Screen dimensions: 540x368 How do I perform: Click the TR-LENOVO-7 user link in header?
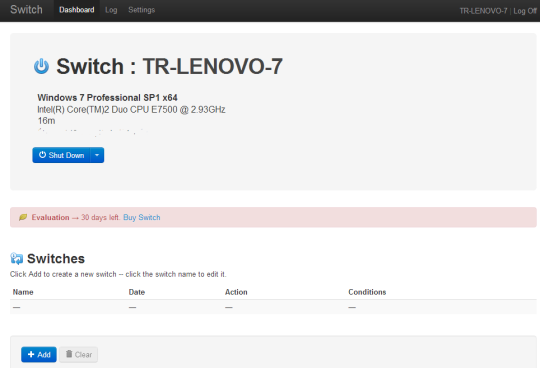[483, 11]
